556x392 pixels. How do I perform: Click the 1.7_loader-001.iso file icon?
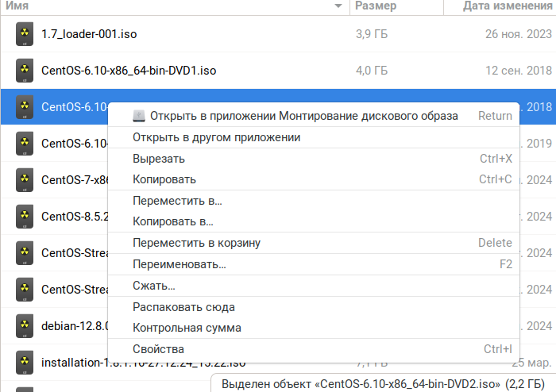coord(25,34)
